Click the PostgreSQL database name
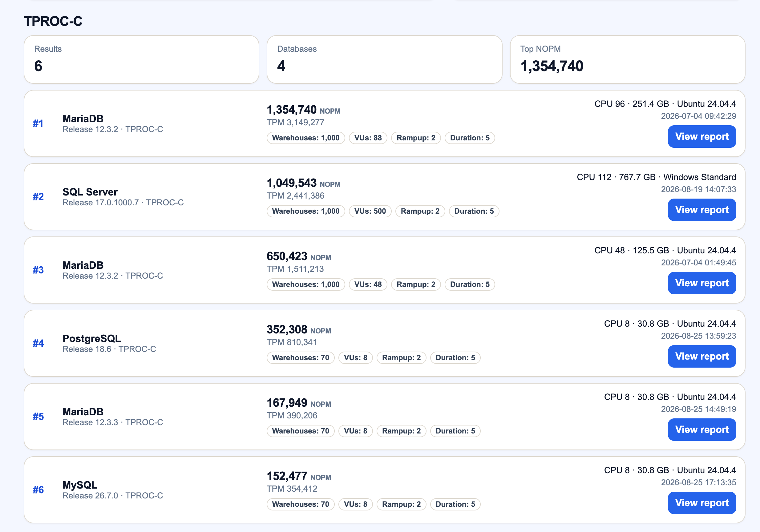 [x=92, y=338]
